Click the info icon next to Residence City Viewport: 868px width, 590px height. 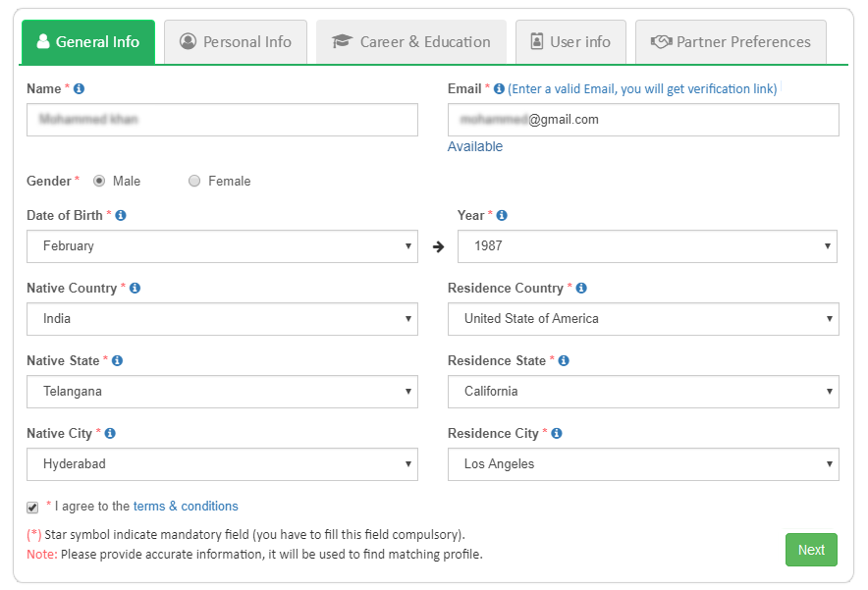[x=557, y=433]
